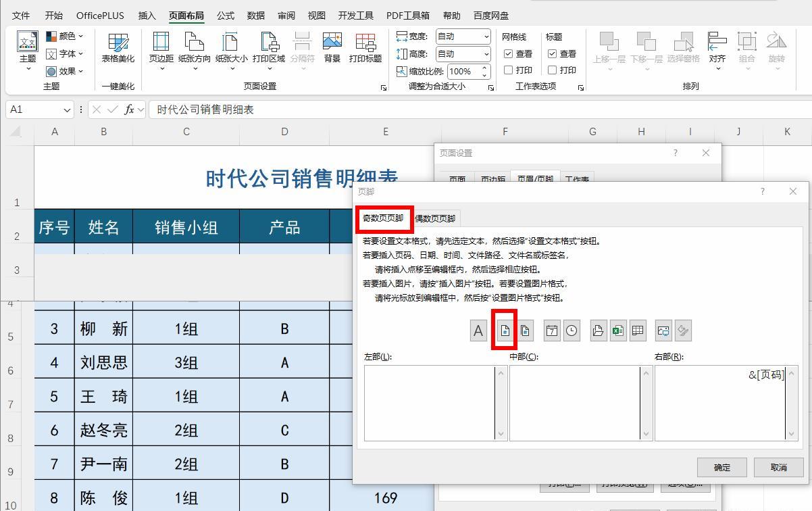Click the Format Picture icon
The width and height of the screenshot is (812, 511).
pyautogui.click(x=683, y=331)
